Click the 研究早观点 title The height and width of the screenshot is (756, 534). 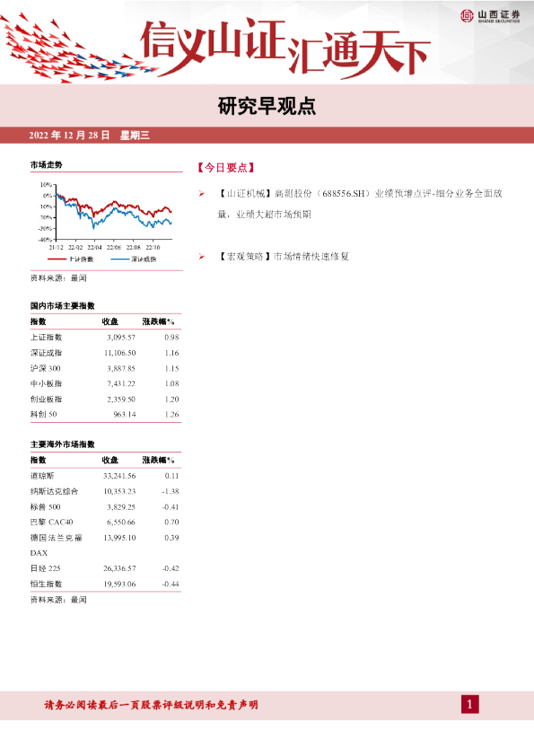tap(267, 106)
